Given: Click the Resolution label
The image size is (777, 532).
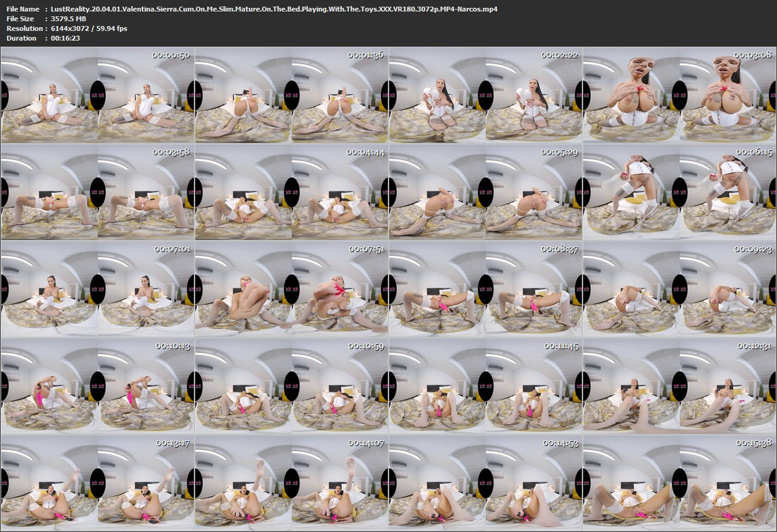Looking at the screenshot, I should click(24, 28).
